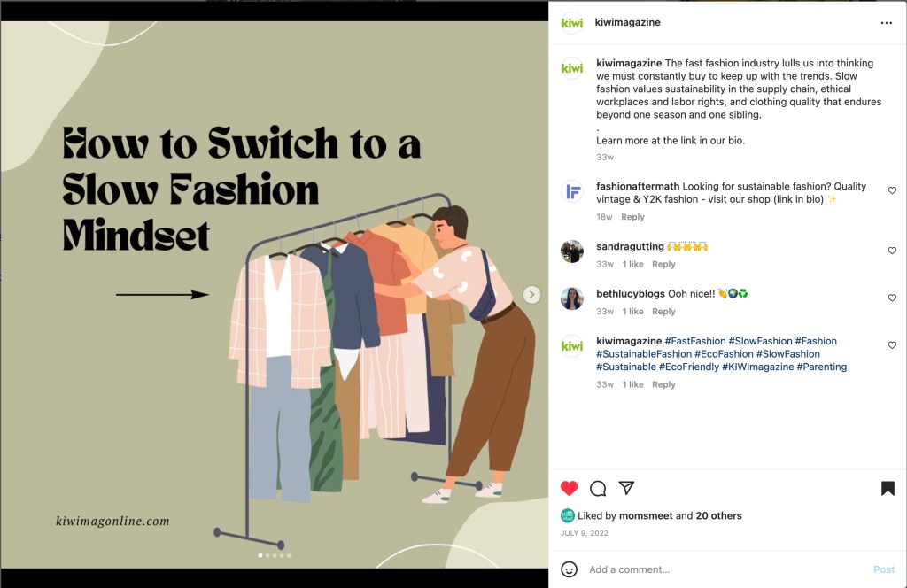Viewport: 907px width, 588px height.
Task: Reply to sandragutting's comment
Action: [x=663, y=265]
